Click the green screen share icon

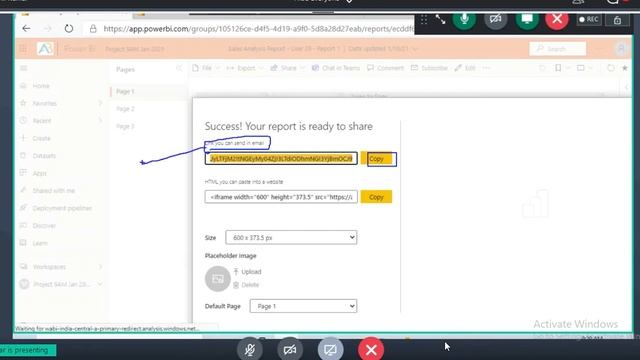[x=527, y=19]
